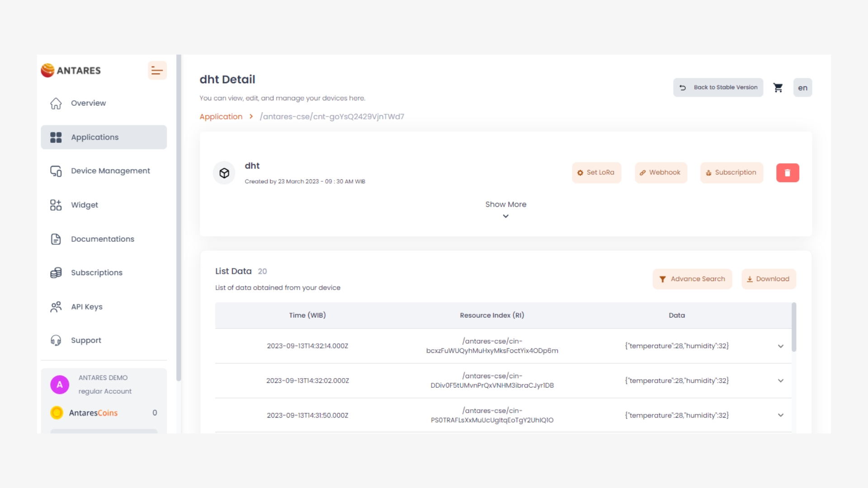Click the dht device cube icon

pyautogui.click(x=224, y=173)
